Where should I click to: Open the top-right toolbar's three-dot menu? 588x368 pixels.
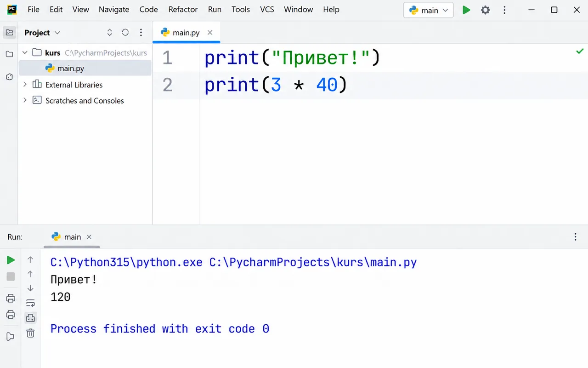(505, 10)
